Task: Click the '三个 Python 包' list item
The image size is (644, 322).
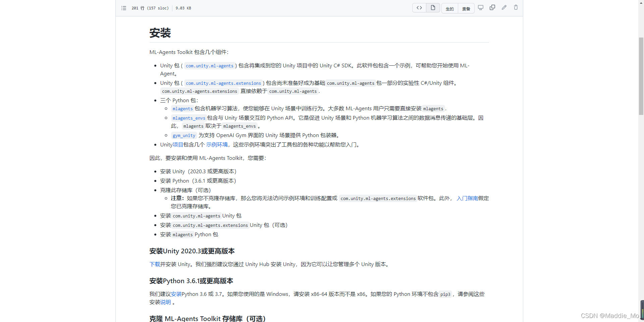Action: pos(179,101)
